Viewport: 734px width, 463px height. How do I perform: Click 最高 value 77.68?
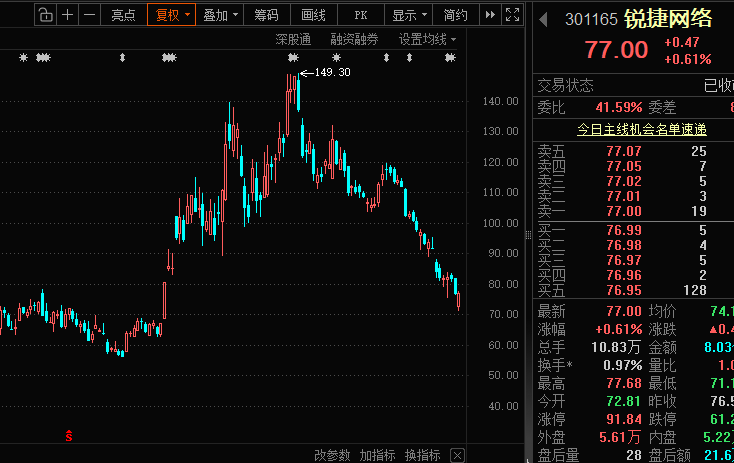pyautogui.click(x=624, y=383)
